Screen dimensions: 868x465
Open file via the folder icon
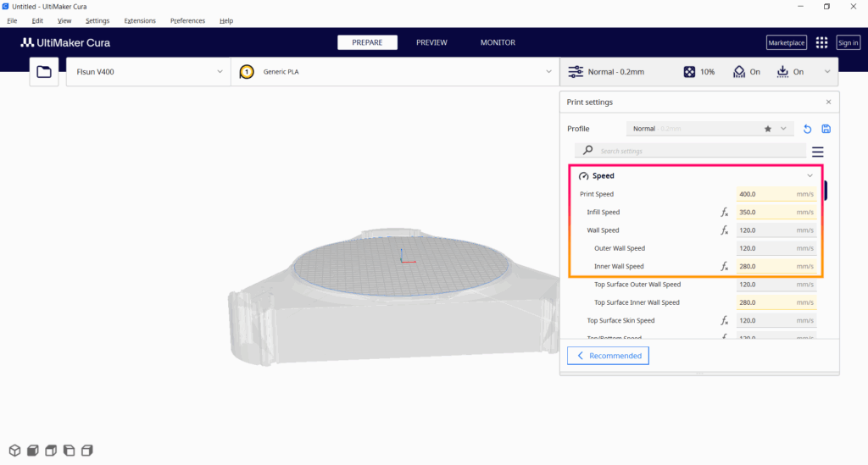[44, 72]
